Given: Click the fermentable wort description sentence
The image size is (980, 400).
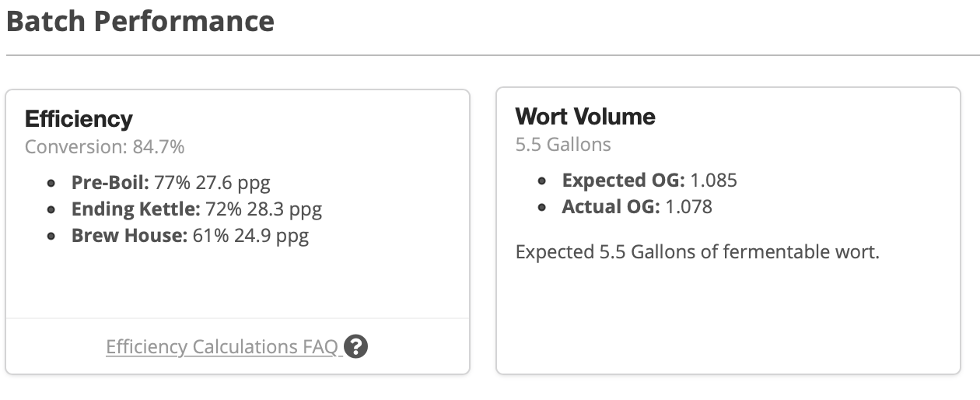Looking at the screenshot, I should (x=697, y=252).
